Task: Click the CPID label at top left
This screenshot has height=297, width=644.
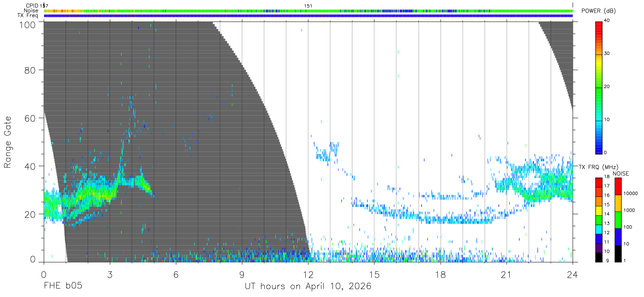Action: tap(31, 6)
